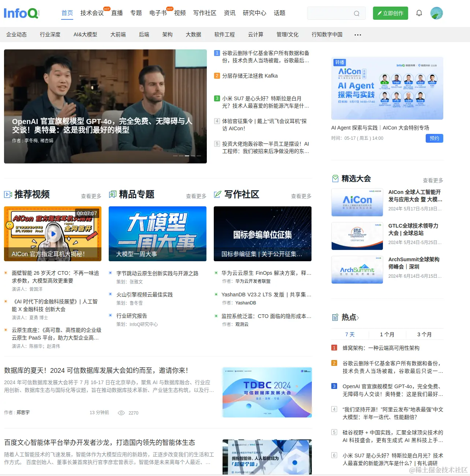Click the search input field

coord(336,13)
